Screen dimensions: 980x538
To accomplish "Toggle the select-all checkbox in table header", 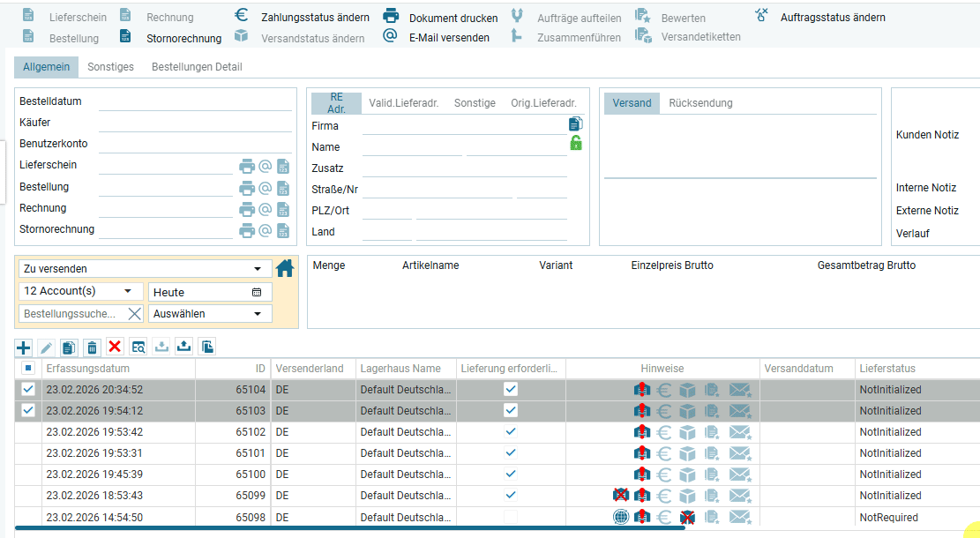I will tap(28, 368).
